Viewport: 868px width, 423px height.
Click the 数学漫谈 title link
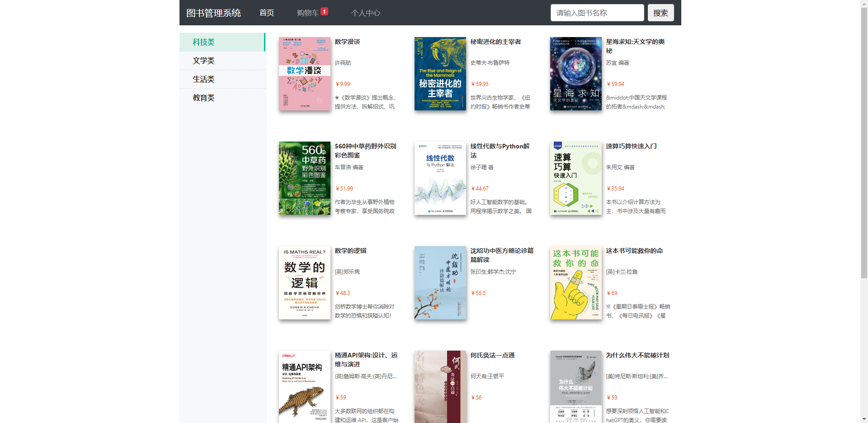click(347, 42)
